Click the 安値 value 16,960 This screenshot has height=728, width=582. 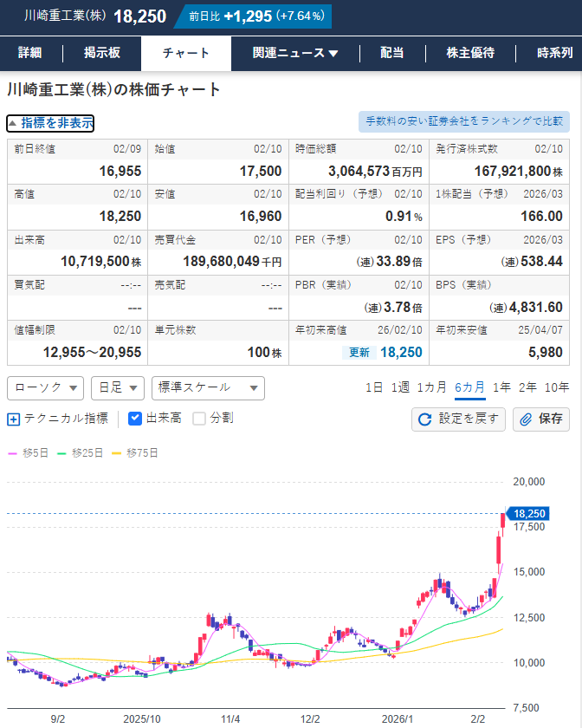(261, 217)
